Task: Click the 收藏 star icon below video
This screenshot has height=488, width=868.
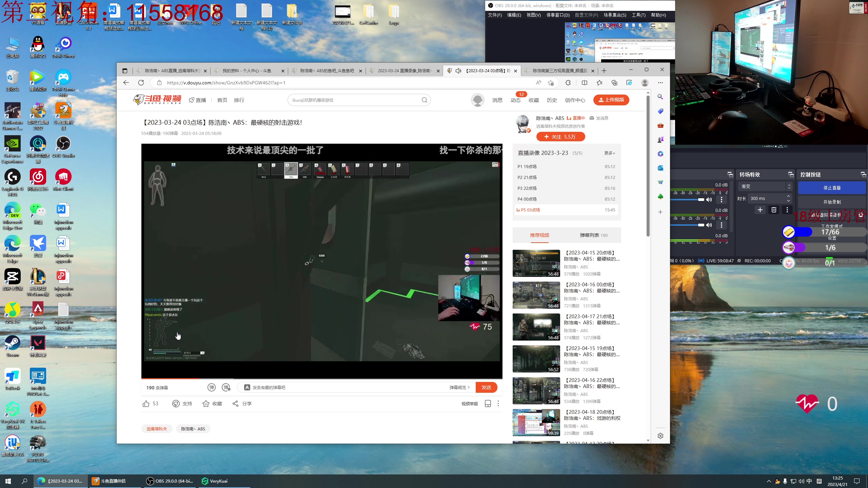Action: [206, 404]
